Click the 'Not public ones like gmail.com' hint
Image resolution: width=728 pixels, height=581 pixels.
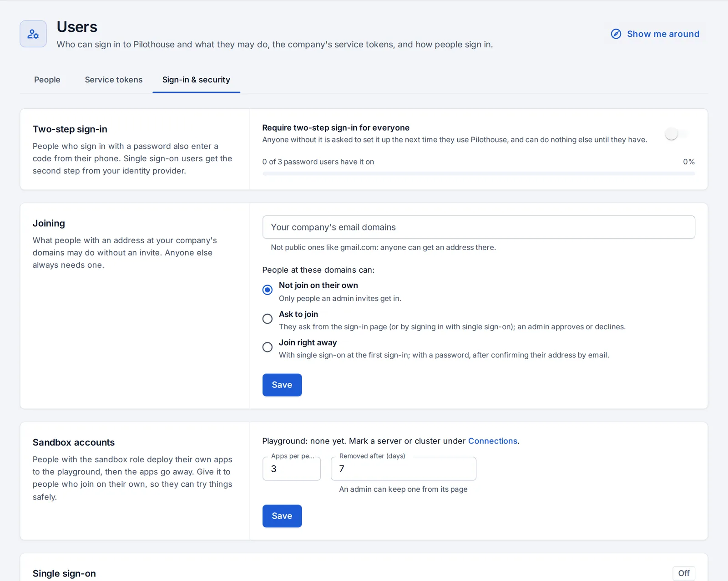pyautogui.click(x=384, y=247)
